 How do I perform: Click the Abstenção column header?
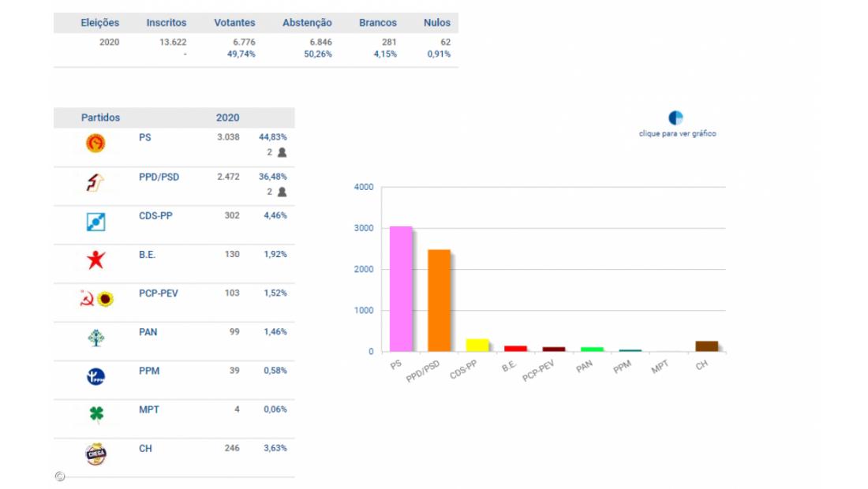coord(307,23)
